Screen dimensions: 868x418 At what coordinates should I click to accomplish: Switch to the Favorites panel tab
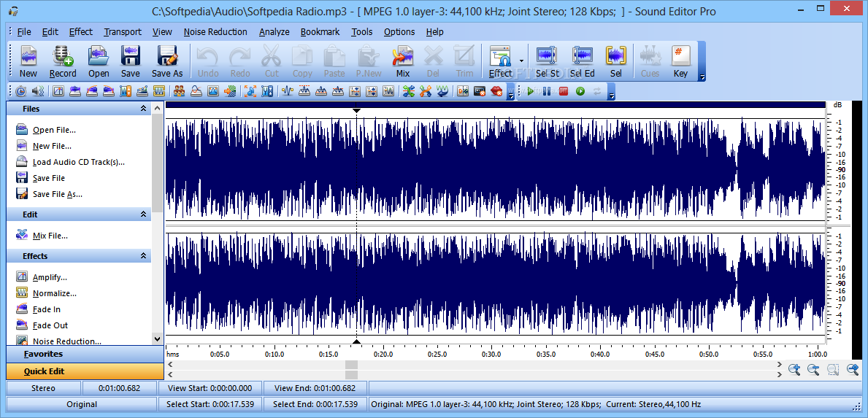(43, 354)
